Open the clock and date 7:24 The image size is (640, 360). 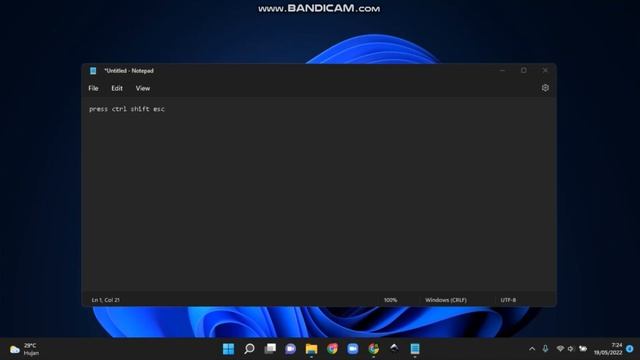pos(608,349)
